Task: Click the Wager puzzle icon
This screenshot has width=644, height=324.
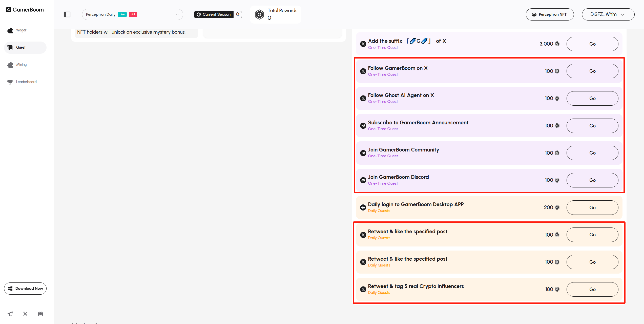Action: click(10, 30)
